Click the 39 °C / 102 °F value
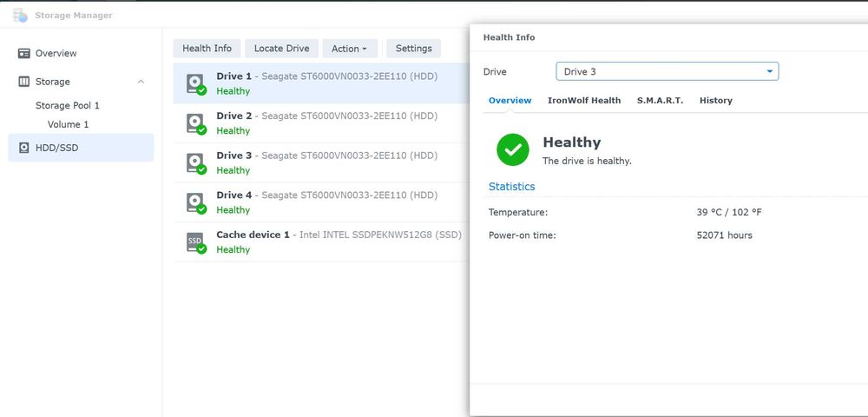Viewport: 868px width, 417px height. [x=729, y=212]
